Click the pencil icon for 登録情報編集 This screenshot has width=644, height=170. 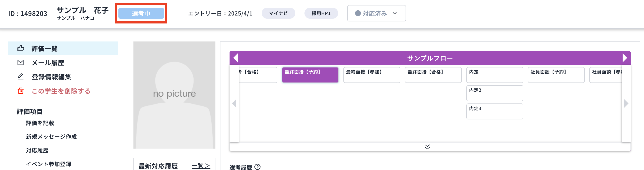20,77
